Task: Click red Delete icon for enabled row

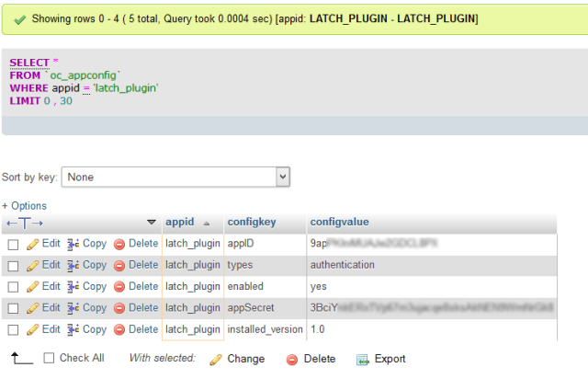Action: 119,286
